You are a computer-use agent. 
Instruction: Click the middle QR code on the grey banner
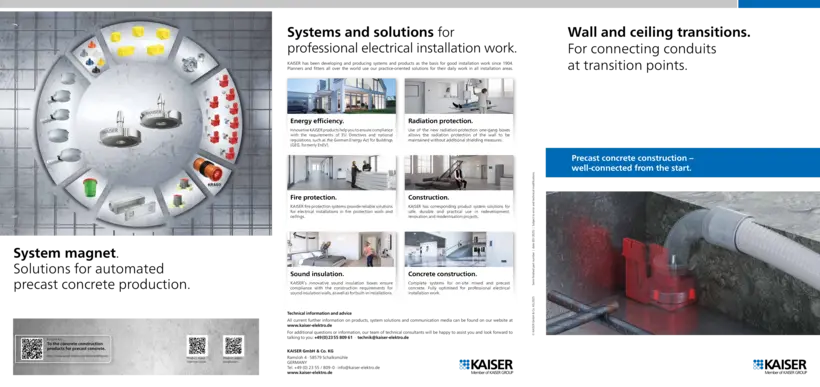point(197,346)
